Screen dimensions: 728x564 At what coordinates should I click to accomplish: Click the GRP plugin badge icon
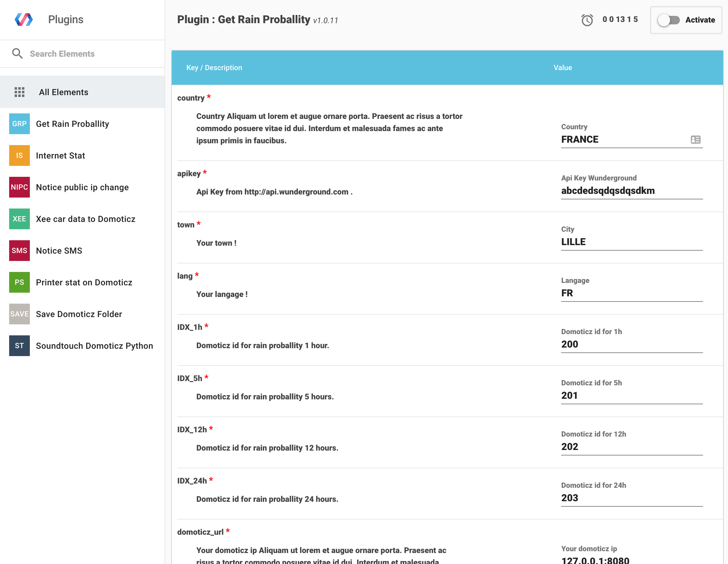pyautogui.click(x=19, y=124)
